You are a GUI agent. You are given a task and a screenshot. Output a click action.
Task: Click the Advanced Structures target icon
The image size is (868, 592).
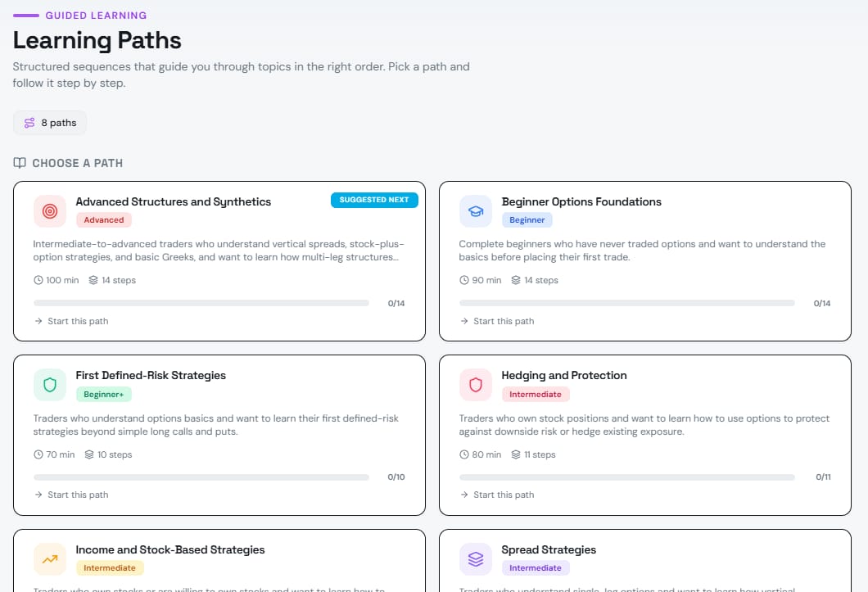point(50,211)
